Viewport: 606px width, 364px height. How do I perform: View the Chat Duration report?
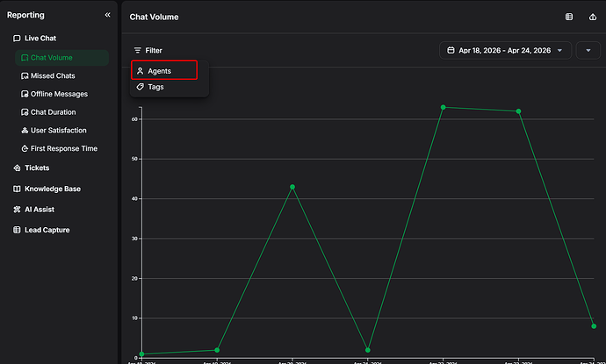tap(53, 112)
